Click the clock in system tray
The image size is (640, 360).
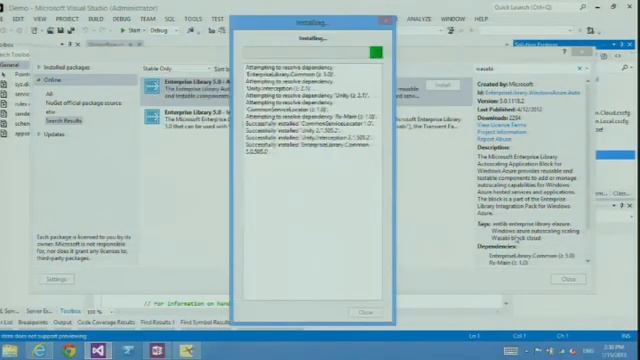tap(614, 351)
